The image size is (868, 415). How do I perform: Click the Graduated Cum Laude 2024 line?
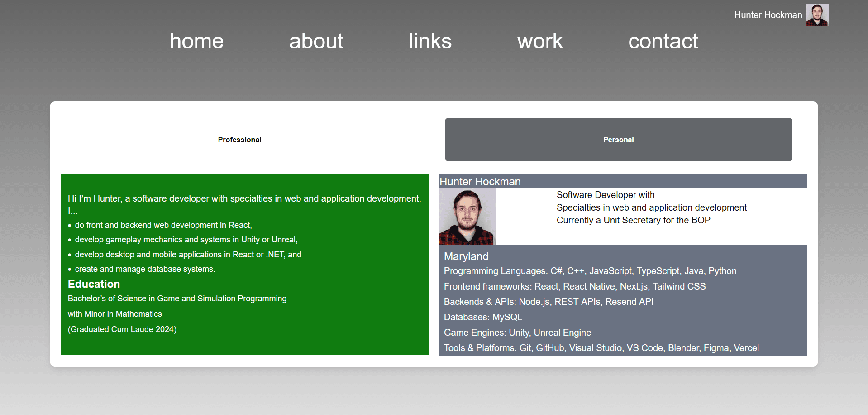[122, 329]
